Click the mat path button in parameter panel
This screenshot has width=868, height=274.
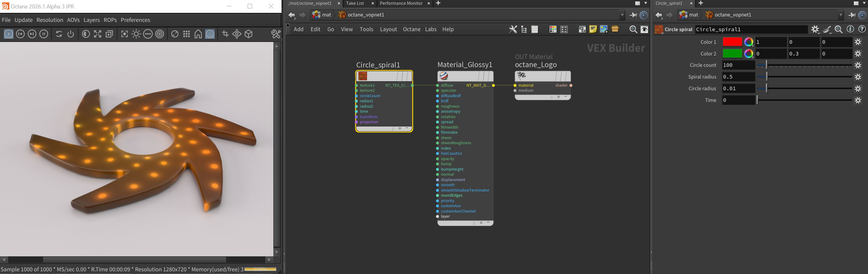(x=689, y=15)
